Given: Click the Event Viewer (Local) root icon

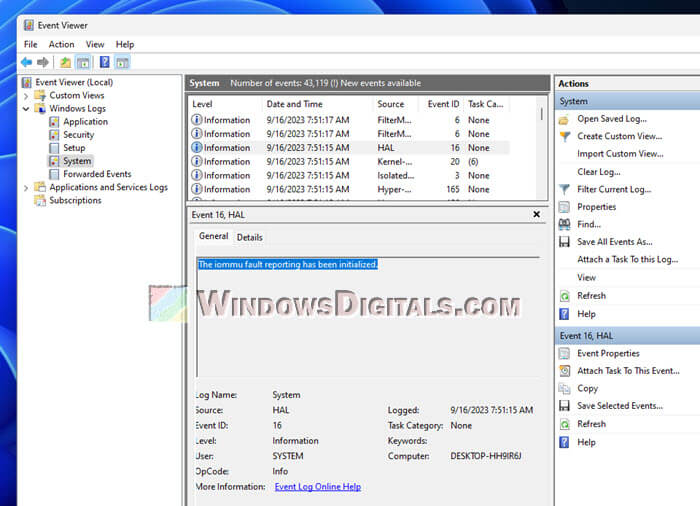Looking at the screenshot, I should pyautogui.click(x=27, y=82).
